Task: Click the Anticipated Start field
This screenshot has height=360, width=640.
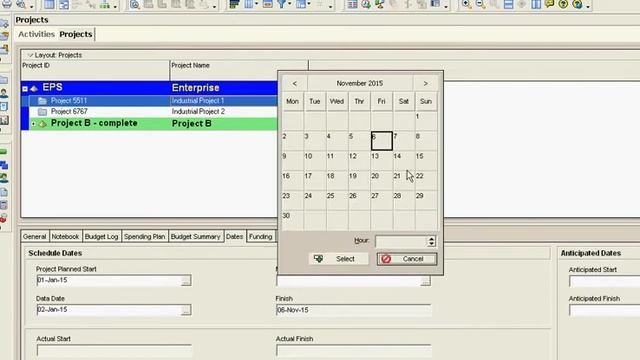Action: tap(604, 281)
